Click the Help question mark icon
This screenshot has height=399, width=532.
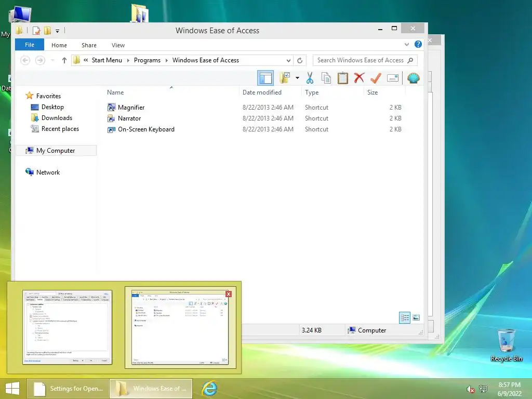click(x=418, y=45)
